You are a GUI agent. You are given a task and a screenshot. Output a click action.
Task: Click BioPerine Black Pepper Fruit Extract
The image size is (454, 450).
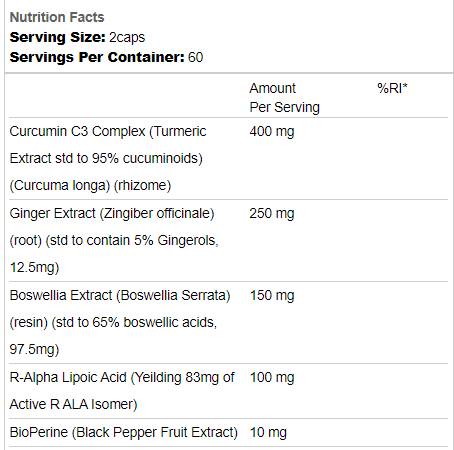coord(124,432)
